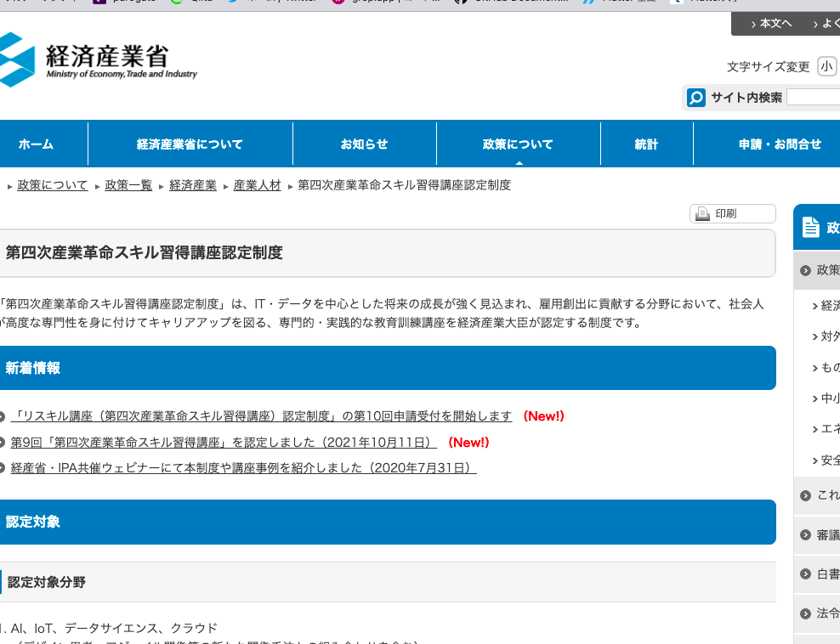Screen dimensions: 840x644
Task: Open the リスキル講座 第10回申請受付 news link
Action: 261,416
